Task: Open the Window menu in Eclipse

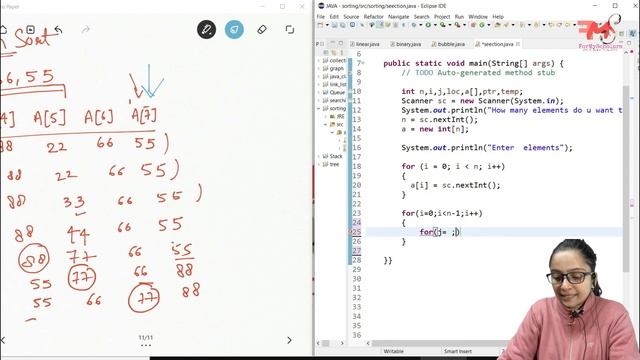Action: tap(478, 17)
